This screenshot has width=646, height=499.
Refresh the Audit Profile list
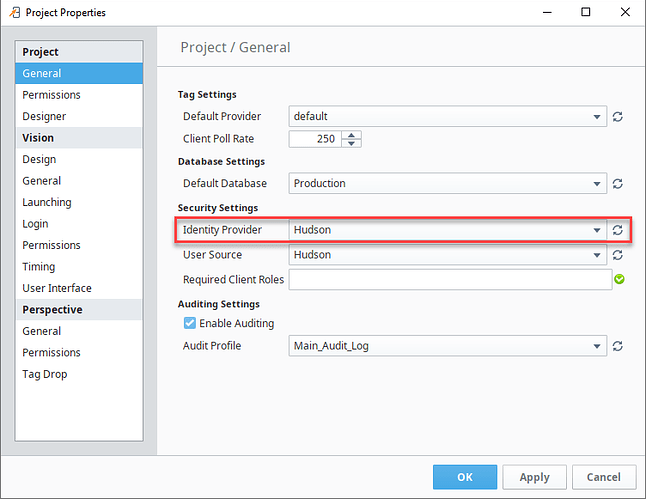click(618, 346)
